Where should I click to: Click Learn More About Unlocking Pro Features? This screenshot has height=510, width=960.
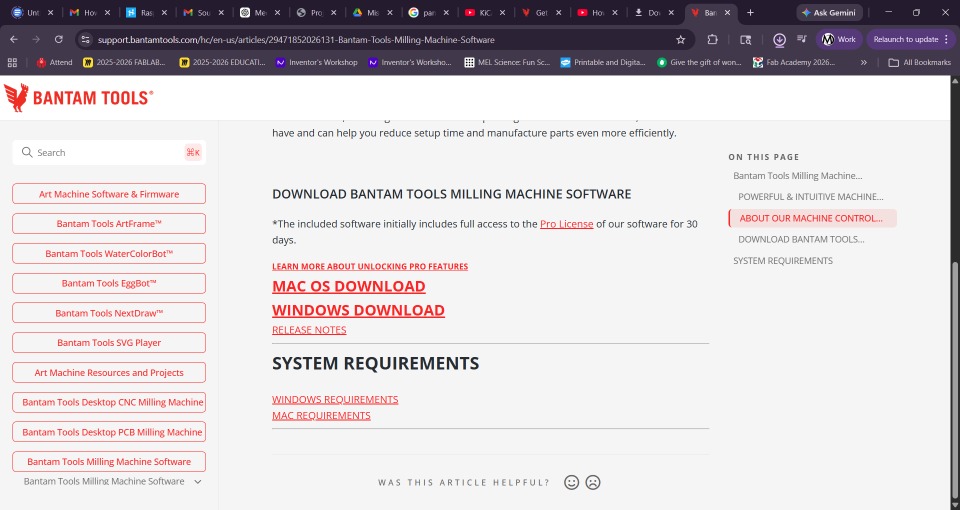[370, 266]
